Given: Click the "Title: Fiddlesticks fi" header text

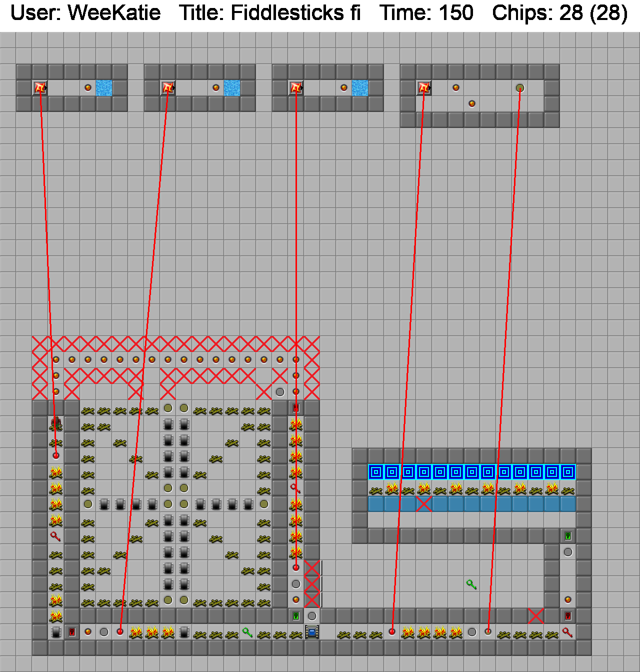Looking at the screenshot, I should click(x=270, y=13).
